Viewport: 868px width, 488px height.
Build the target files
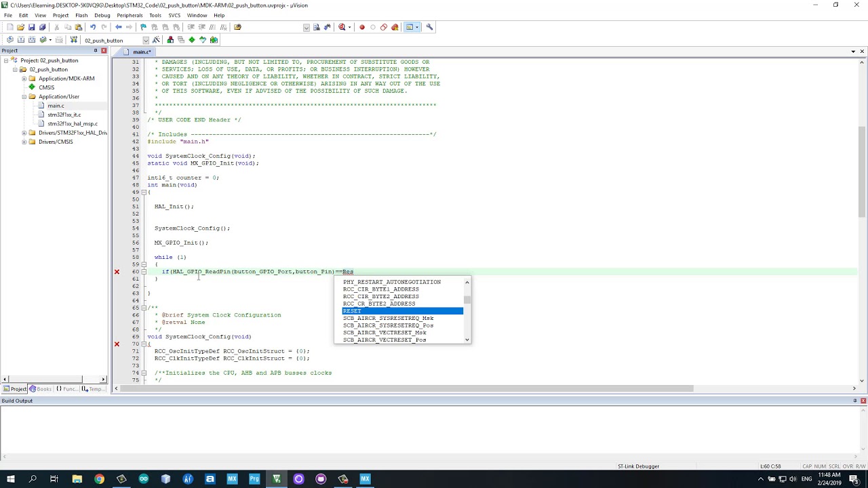(x=20, y=40)
